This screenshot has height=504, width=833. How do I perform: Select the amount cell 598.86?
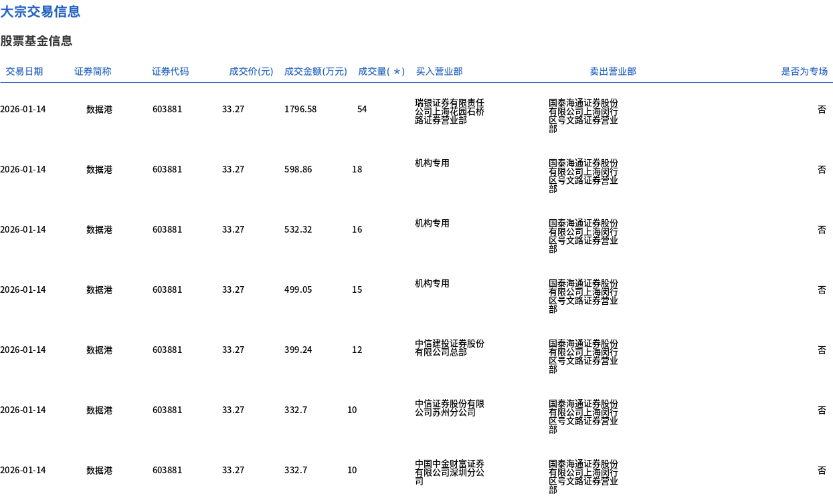pos(298,169)
